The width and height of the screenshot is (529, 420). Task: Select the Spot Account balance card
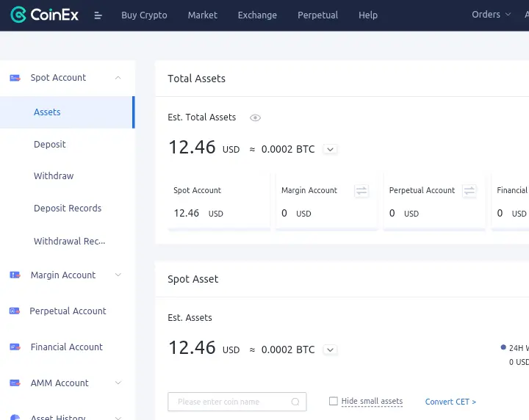tap(219, 202)
